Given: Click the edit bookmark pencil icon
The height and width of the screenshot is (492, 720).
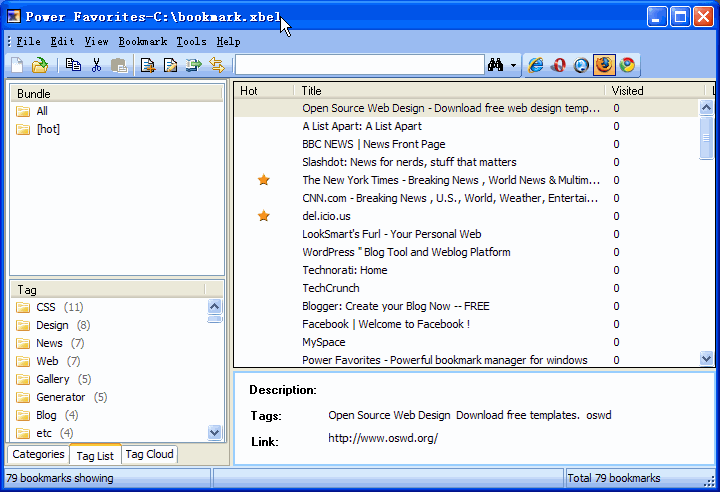Looking at the screenshot, I should (x=170, y=65).
